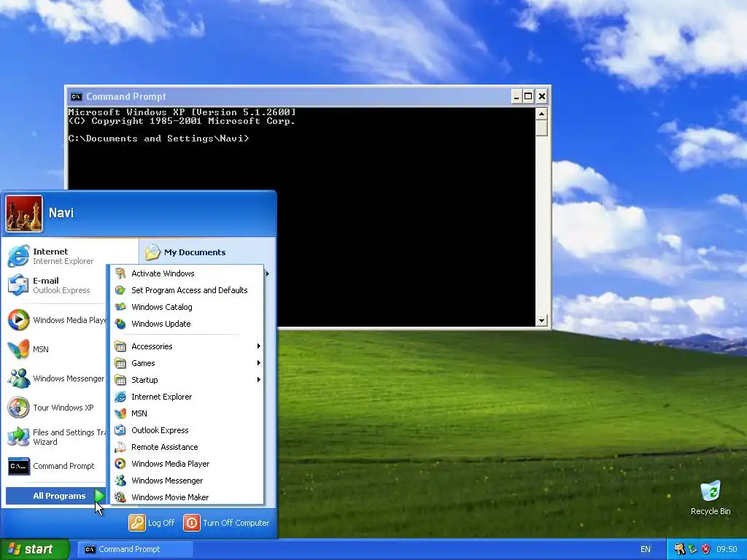
Task: Click the Navi user picture with chess pieces
Action: click(x=24, y=214)
